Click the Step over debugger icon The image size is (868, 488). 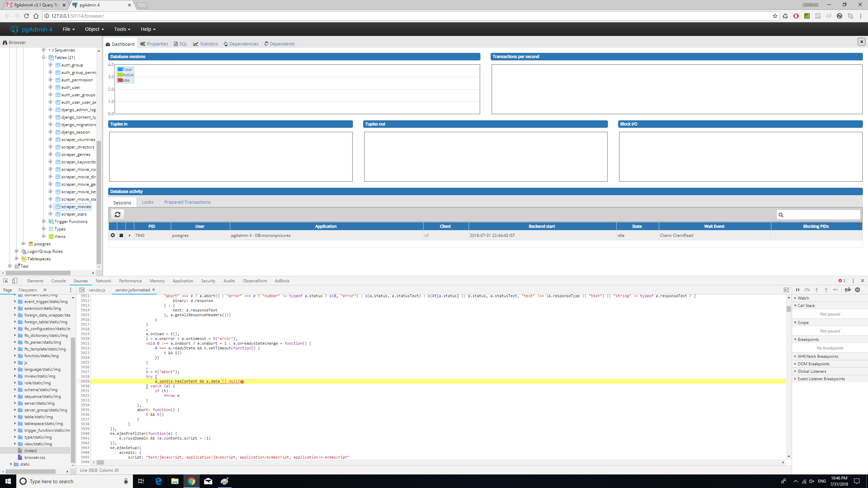tap(807, 290)
